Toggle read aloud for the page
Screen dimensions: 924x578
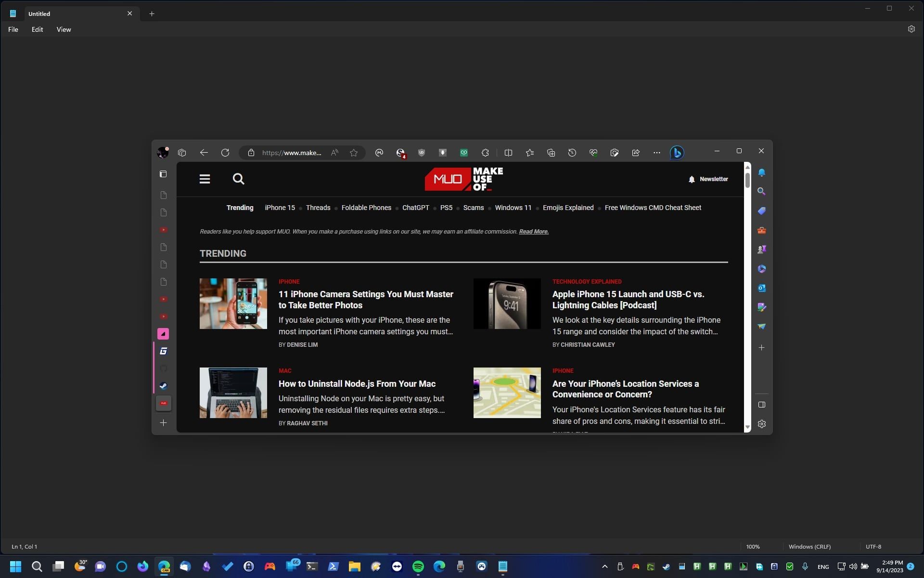pos(335,153)
